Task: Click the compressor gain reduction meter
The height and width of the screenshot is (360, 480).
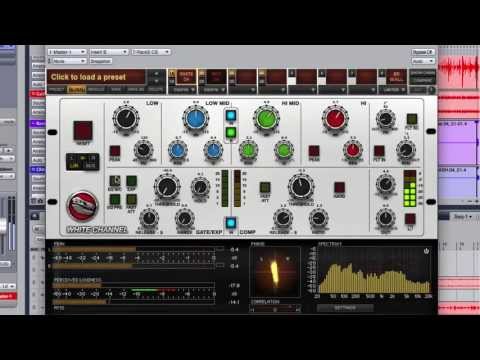Action: (x=237, y=188)
